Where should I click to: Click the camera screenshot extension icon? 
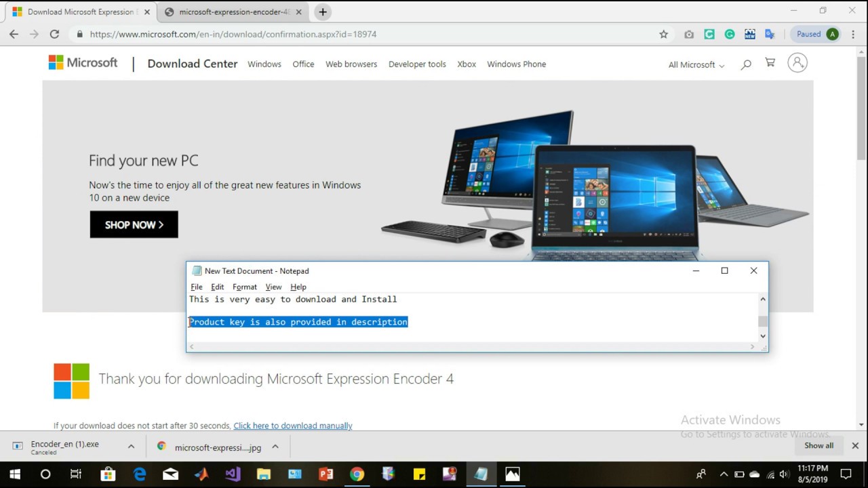coord(689,34)
